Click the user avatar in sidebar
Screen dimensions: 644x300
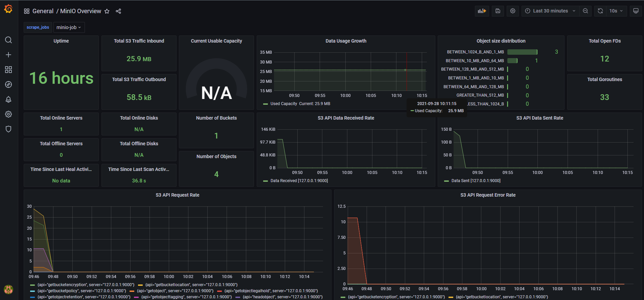click(x=8, y=289)
